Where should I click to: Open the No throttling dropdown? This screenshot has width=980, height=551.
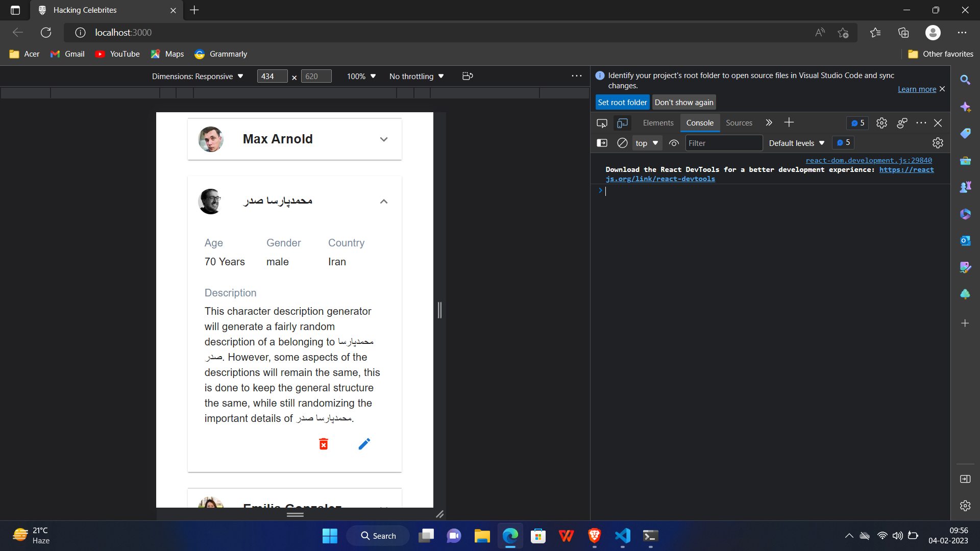[x=416, y=76]
